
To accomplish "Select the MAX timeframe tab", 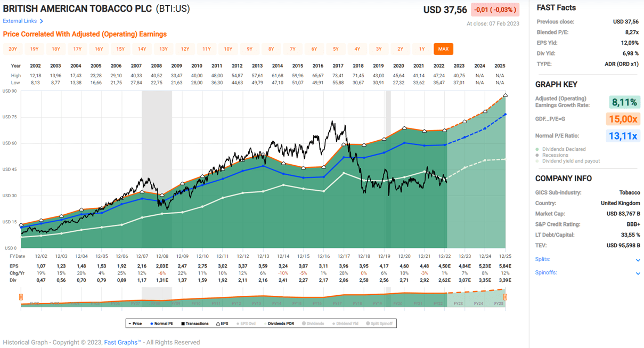I will (443, 48).
